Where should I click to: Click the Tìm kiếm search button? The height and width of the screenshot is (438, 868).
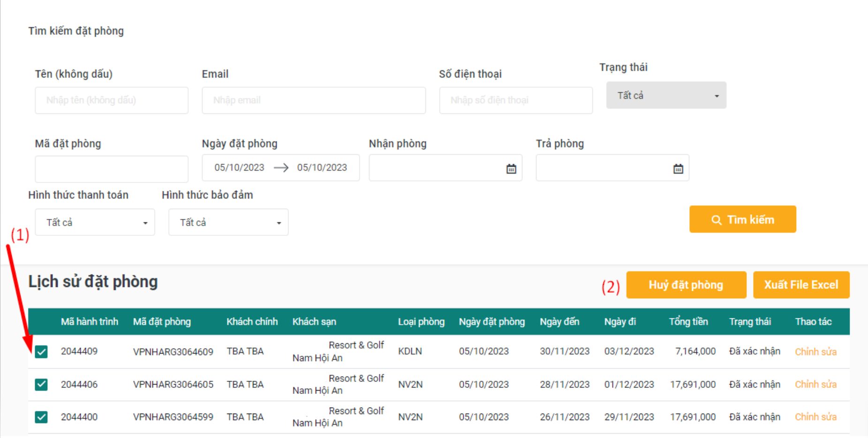[x=742, y=219]
